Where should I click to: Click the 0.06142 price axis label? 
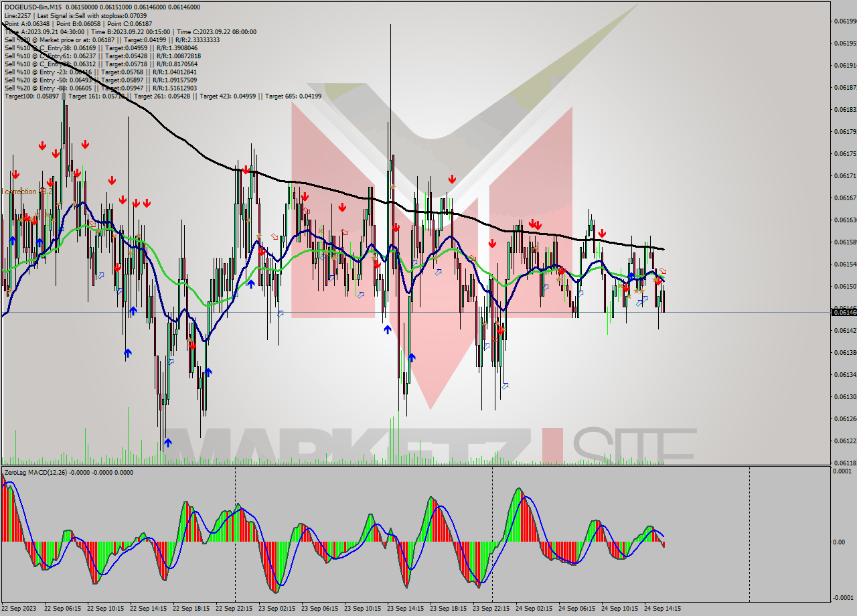845,330
